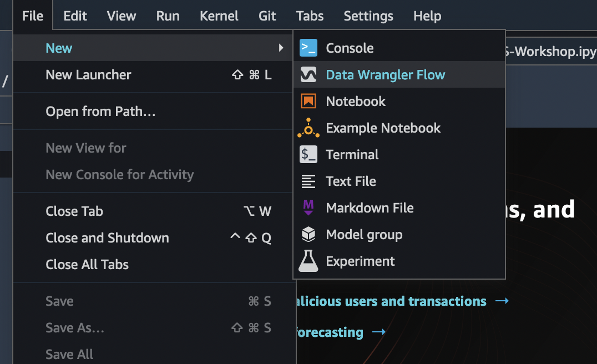The height and width of the screenshot is (364, 597).
Task: Expand the New submenu arrow
Action: click(282, 48)
